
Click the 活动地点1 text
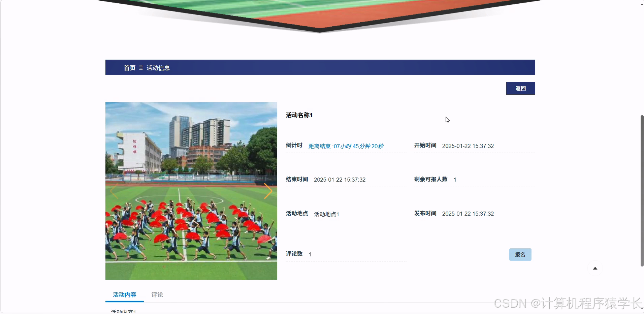tap(326, 214)
